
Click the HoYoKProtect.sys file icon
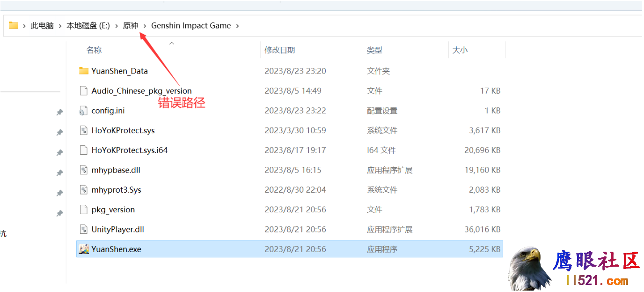84,130
